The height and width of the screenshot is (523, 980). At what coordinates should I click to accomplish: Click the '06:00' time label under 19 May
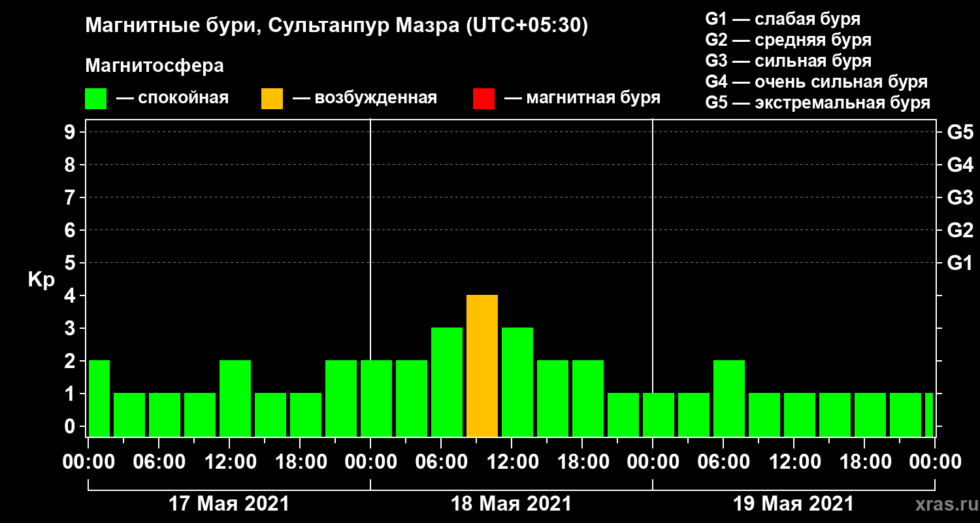pos(723,462)
